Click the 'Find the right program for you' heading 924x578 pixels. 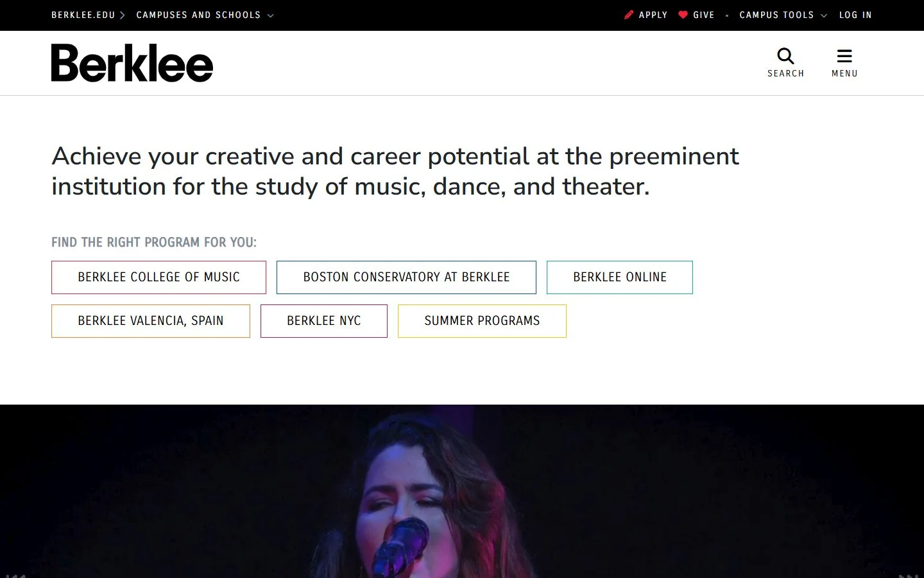coord(154,242)
